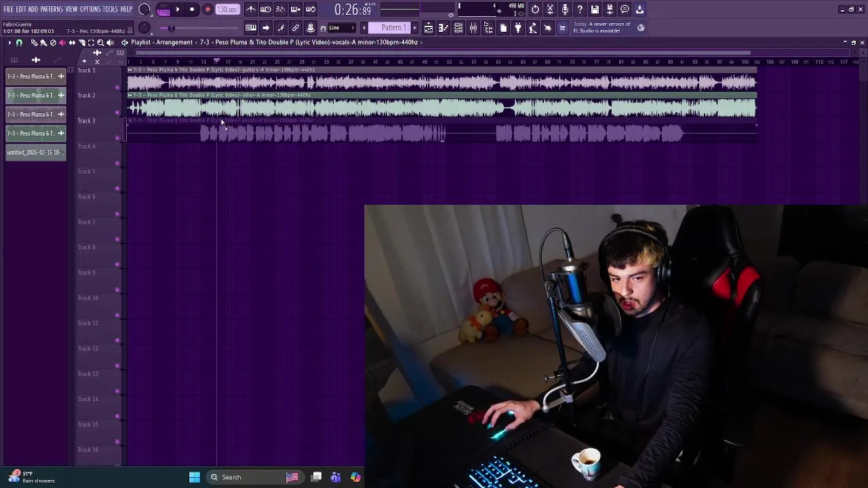868x488 pixels.
Task: Open the Playlist menu arrow
Action: pyautogui.click(x=9, y=42)
